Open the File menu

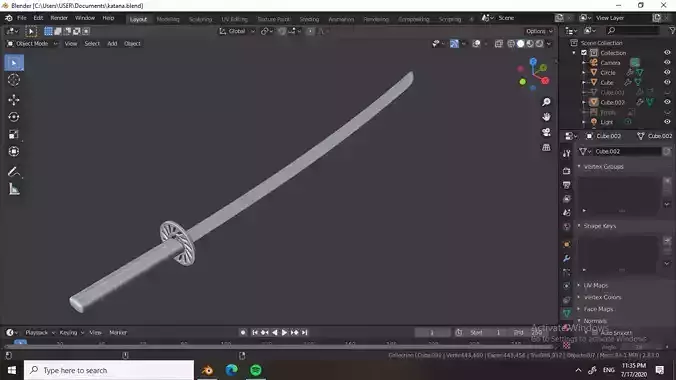(x=22, y=18)
